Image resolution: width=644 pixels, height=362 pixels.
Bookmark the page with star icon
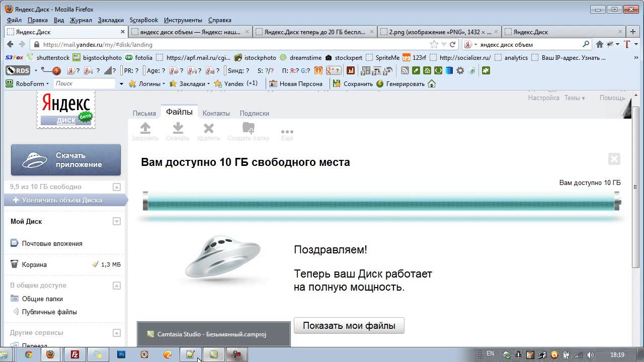tap(434, 44)
